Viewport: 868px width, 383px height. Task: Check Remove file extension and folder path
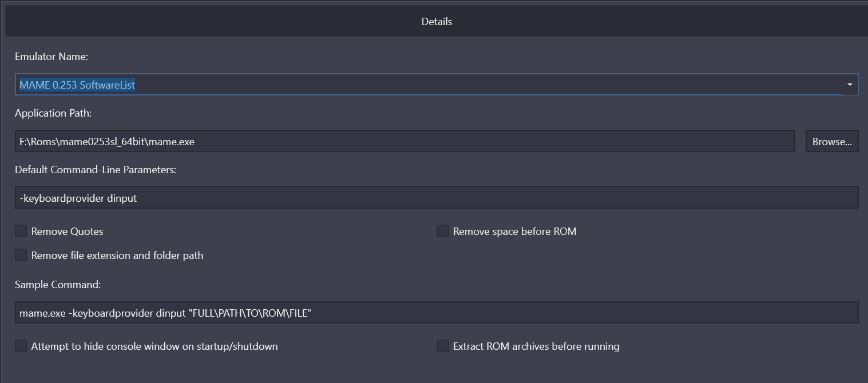point(21,255)
